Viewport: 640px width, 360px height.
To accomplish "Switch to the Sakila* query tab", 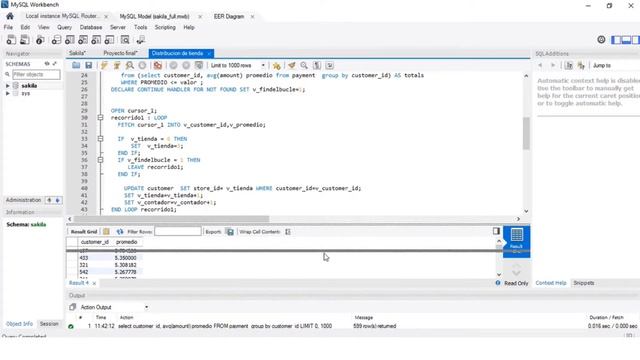I will point(78,53).
